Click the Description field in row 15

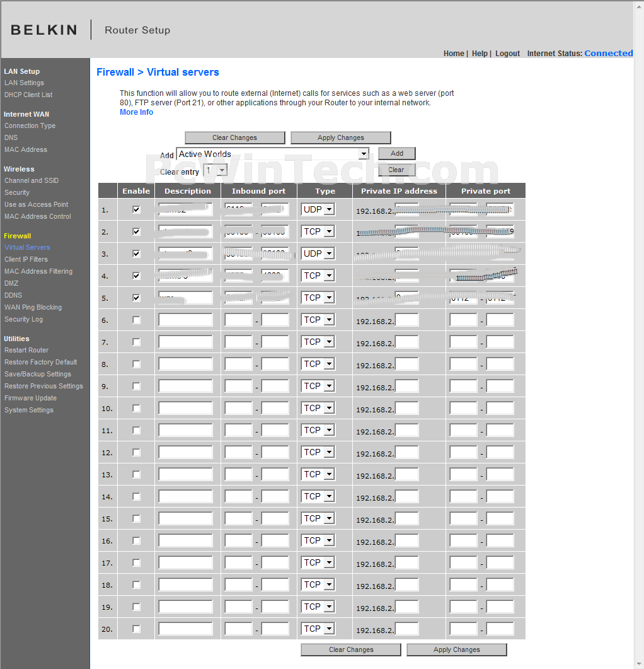click(x=185, y=519)
